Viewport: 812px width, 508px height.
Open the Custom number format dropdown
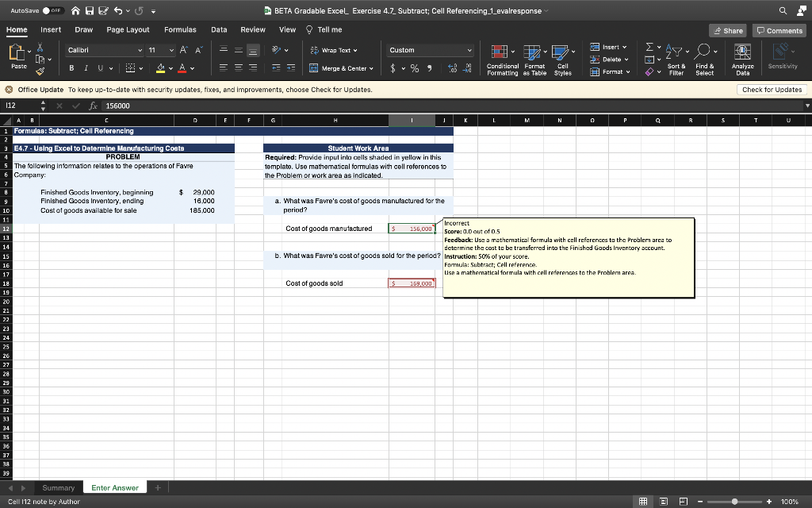click(469, 50)
